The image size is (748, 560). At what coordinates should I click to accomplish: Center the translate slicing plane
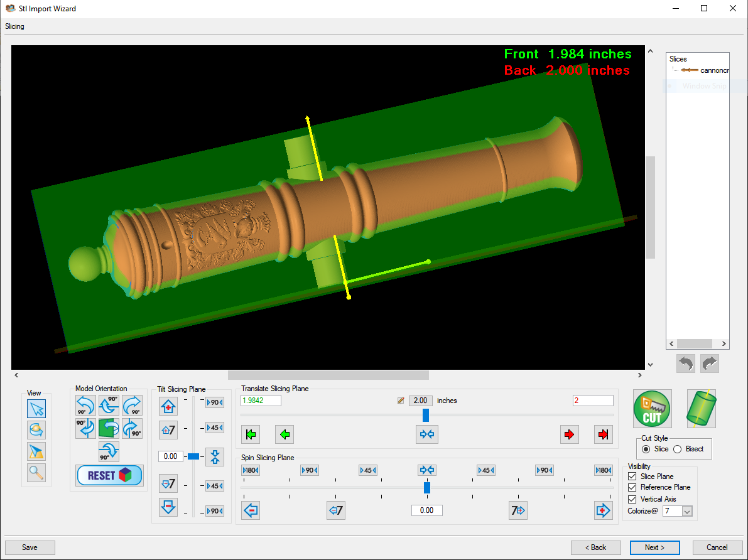point(427,434)
